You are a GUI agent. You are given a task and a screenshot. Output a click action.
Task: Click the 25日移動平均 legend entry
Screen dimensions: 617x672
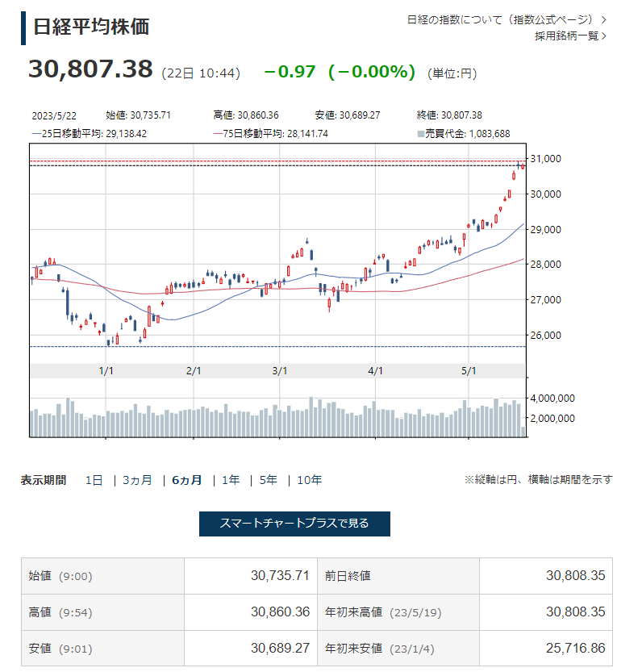(89, 134)
